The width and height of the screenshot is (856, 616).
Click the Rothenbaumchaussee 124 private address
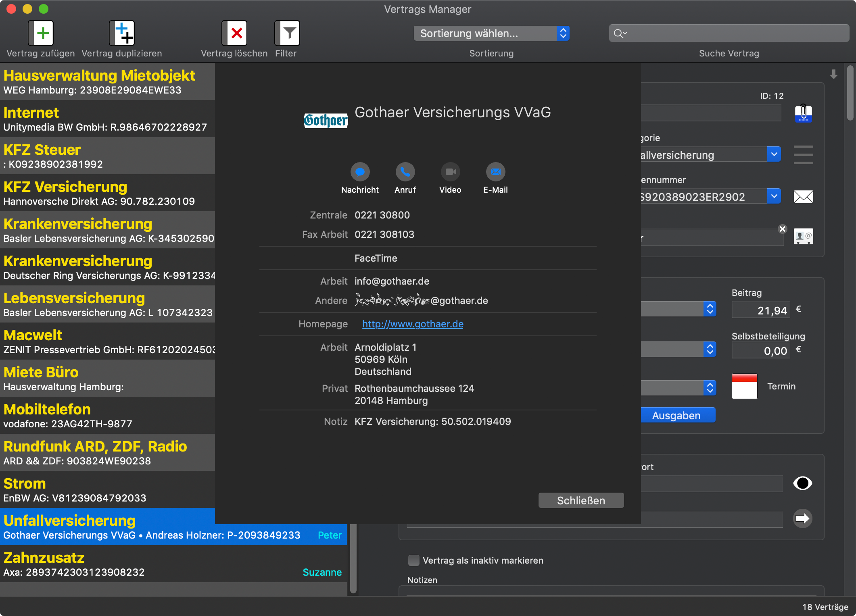tap(414, 394)
